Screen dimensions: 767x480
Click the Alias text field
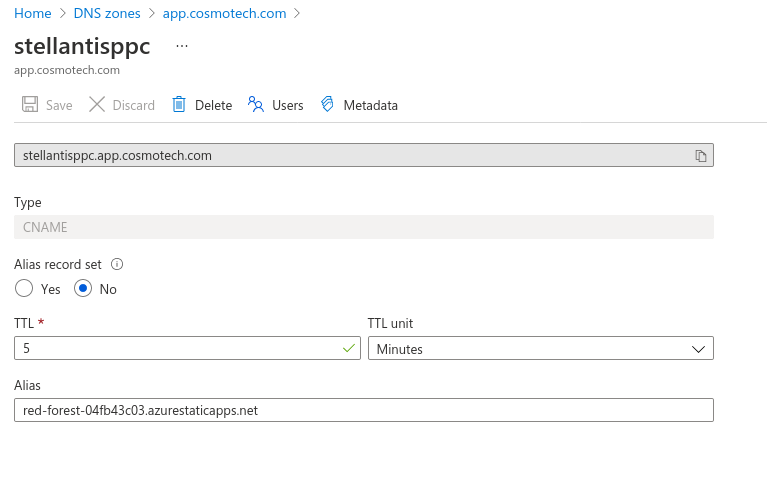click(363, 410)
